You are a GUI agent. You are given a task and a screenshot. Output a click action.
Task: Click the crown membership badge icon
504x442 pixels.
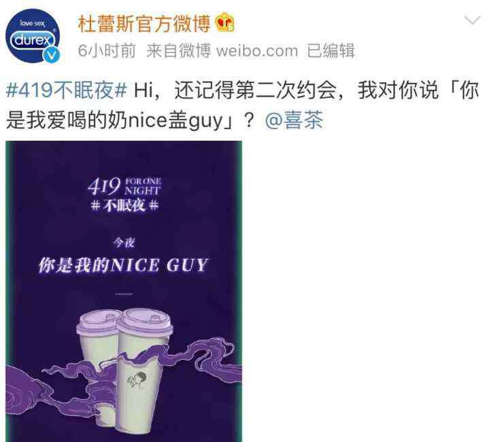coord(224,23)
